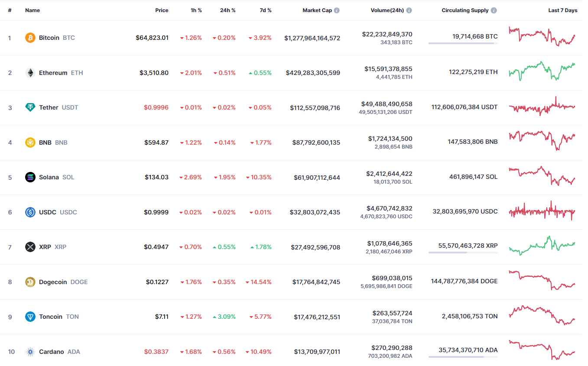Sort the table by Price column
The width and height of the screenshot is (588, 366).
[162, 10]
